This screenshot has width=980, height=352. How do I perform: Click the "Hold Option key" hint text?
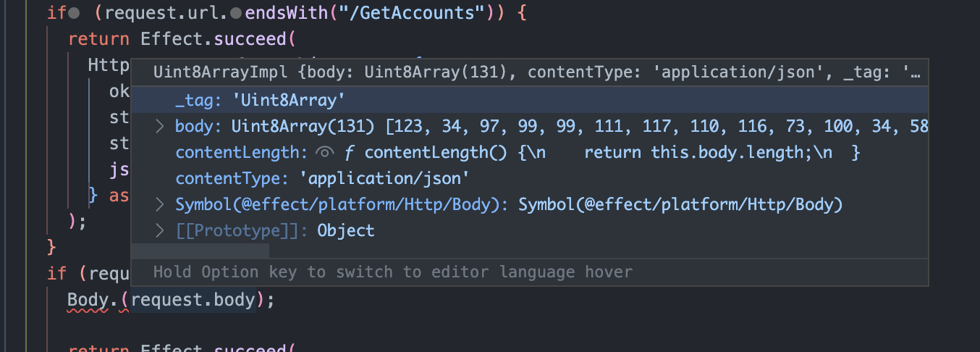pyautogui.click(x=393, y=272)
